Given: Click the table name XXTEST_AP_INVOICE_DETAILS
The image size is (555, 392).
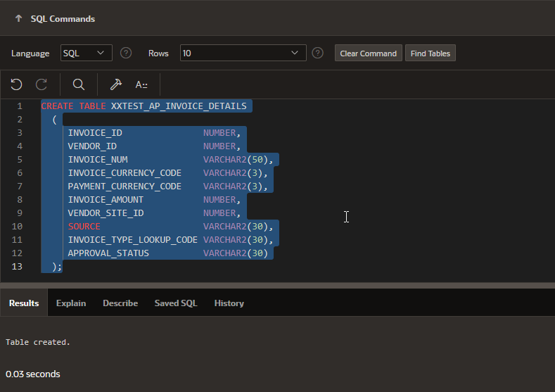Looking at the screenshot, I should [x=179, y=106].
